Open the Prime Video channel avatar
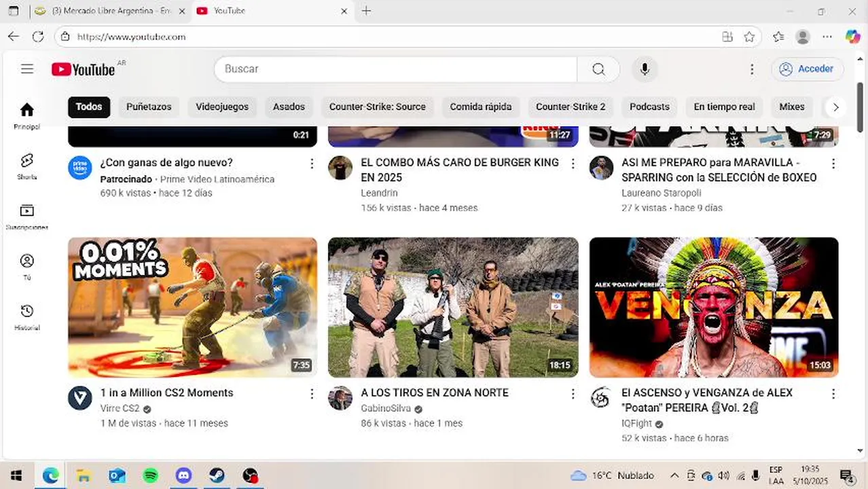Viewport: 868px width, 489px height. click(80, 168)
